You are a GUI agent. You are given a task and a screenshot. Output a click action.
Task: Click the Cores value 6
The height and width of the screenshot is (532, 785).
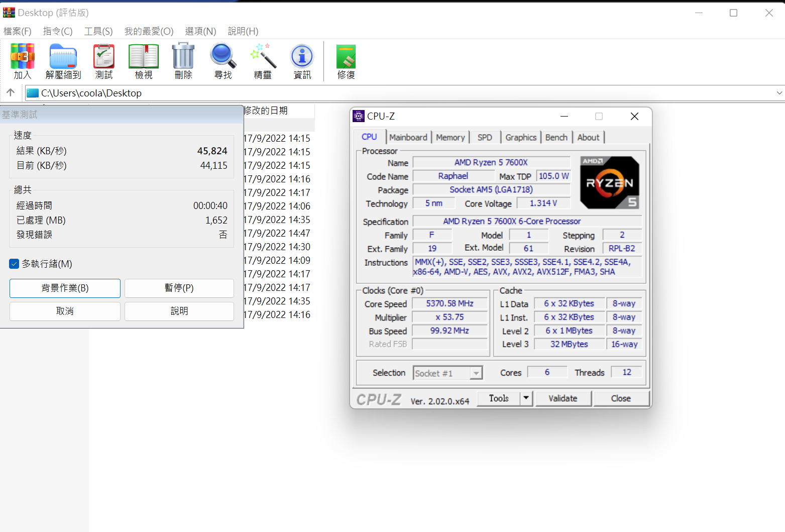[547, 372]
